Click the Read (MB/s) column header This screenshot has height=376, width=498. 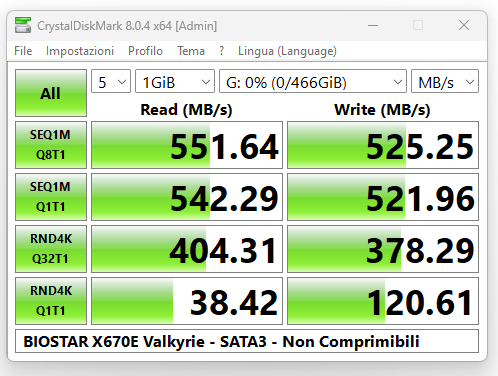tap(186, 110)
